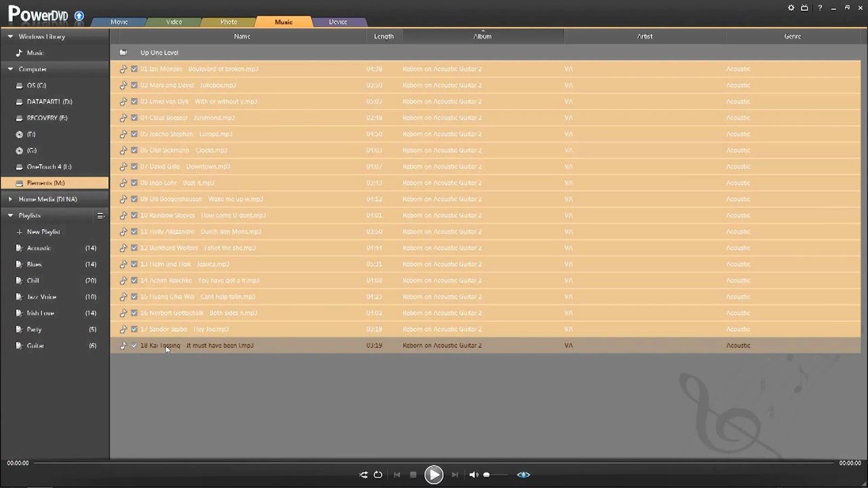Create a New Playlist
868x488 pixels.
click(x=43, y=232)
